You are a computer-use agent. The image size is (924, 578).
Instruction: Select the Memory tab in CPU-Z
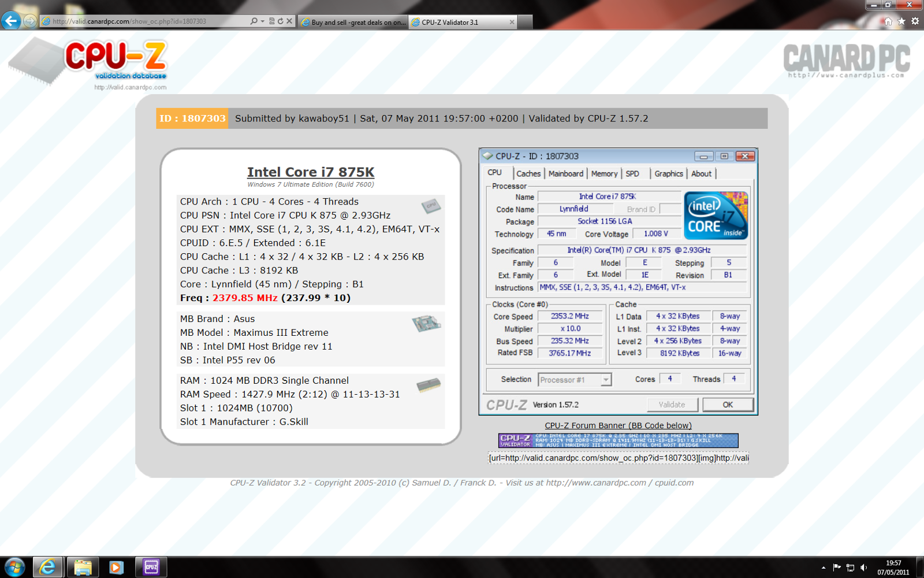604,173
